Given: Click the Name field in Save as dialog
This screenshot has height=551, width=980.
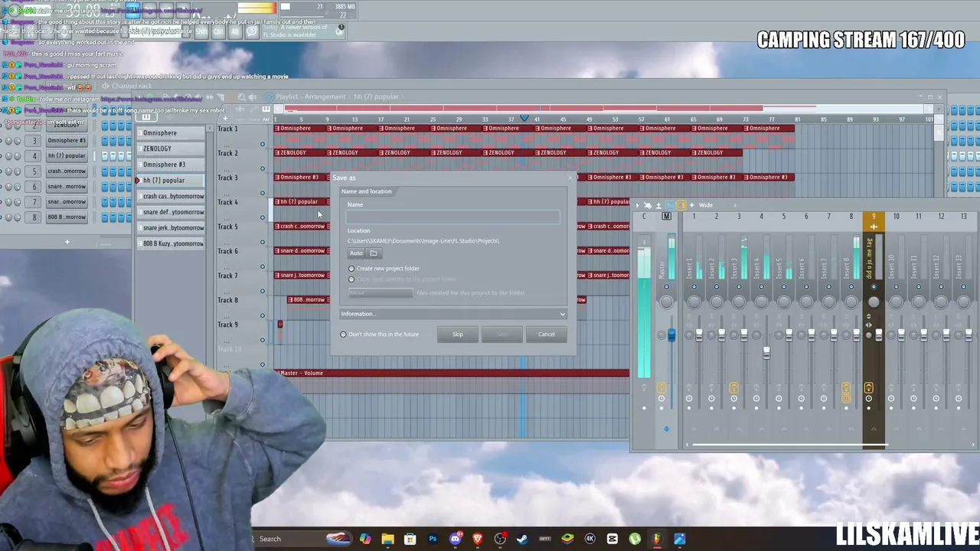Looking at the screenshot, I should coord(453,217).
